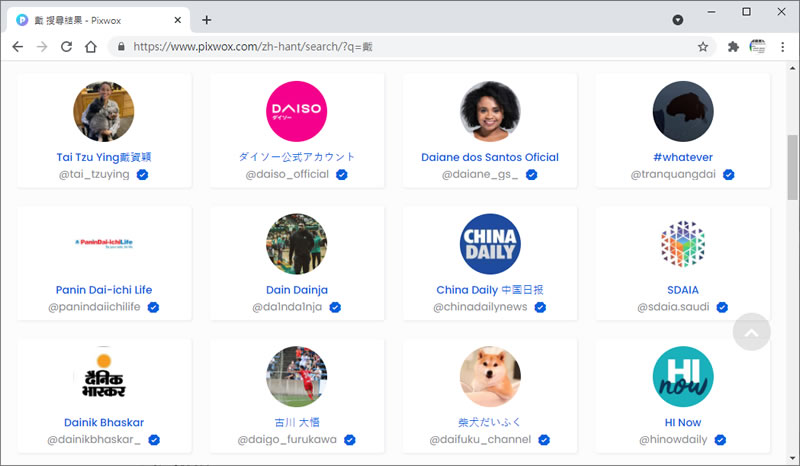The height and width of the screenshot is (466, 800).
Task: Click verified badge next to @sdaia.saudi
Action: coord(722,307)
